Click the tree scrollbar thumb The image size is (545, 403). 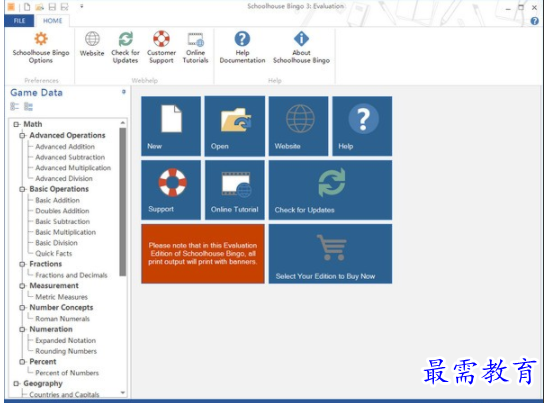coord(123,202)
